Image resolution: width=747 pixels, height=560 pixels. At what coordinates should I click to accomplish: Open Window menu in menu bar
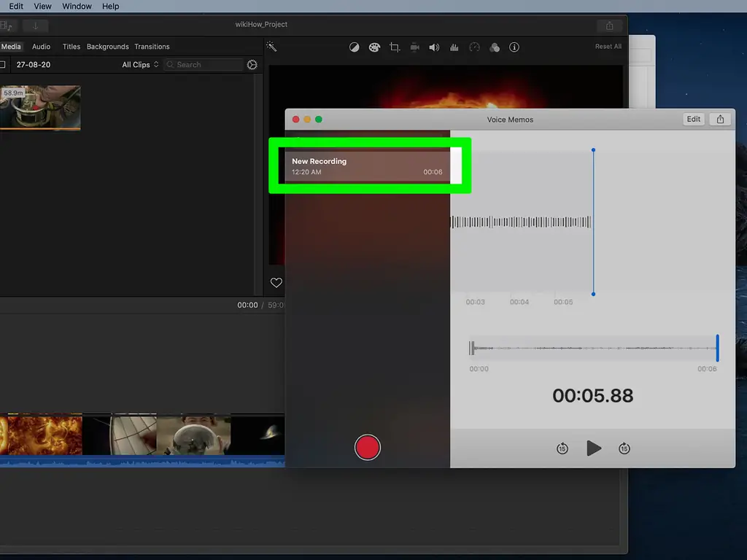77,6
